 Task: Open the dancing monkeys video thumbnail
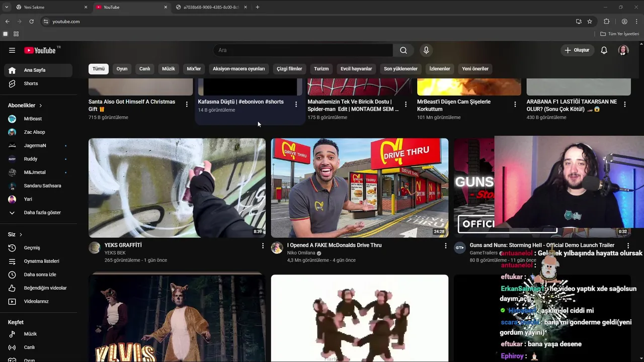(360, 318)
